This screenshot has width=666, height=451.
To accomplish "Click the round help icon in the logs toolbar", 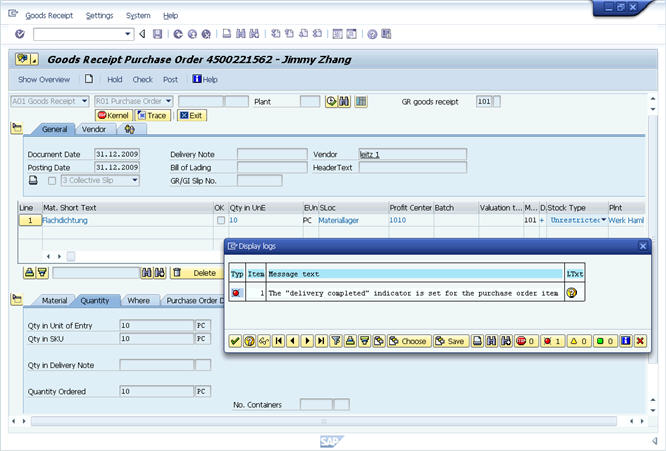I will (249, 341).
